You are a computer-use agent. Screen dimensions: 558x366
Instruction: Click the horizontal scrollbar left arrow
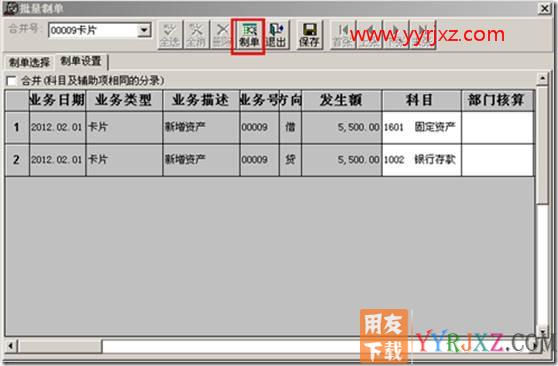(x=11, y=346)
